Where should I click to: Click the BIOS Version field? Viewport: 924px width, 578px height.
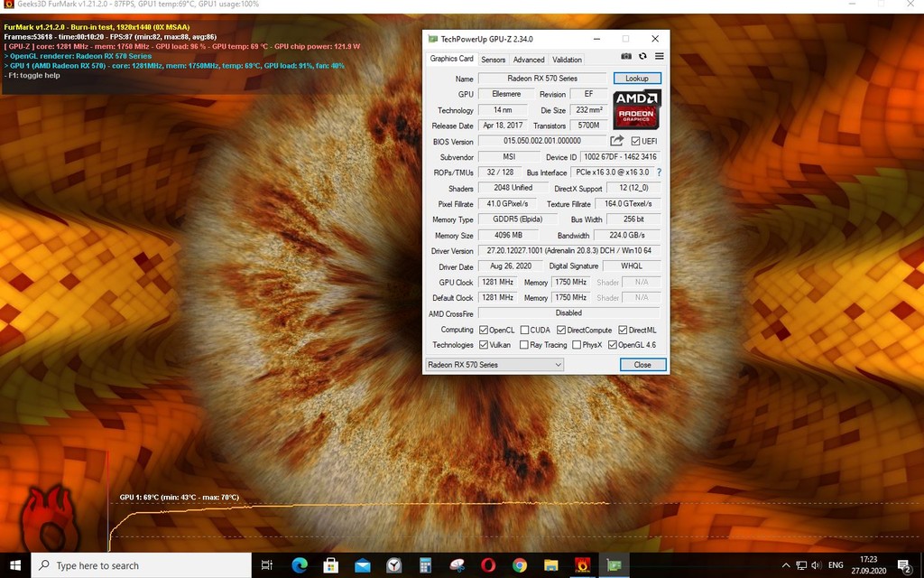coord(542,140)
